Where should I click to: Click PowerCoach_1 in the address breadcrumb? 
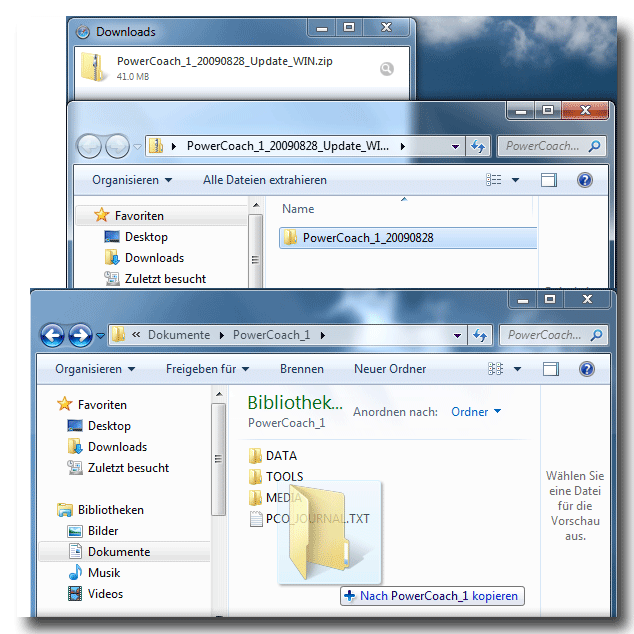271,335
